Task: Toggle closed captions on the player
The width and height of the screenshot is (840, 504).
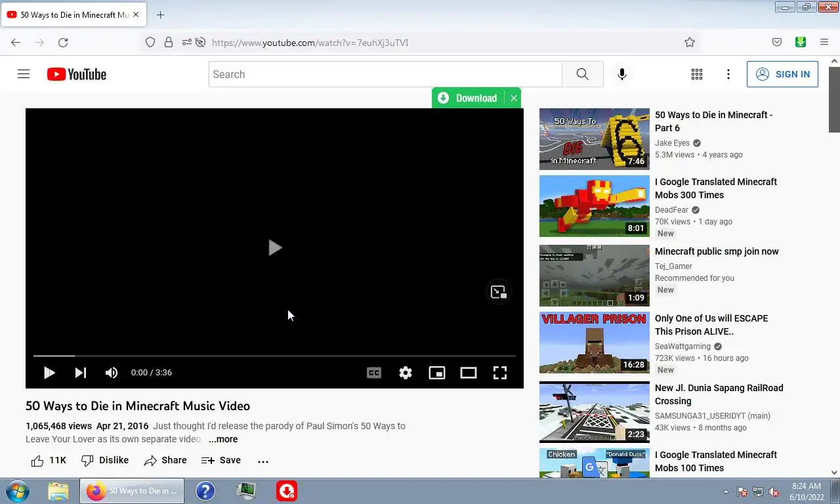Action: pyautogui.click(x=374, y=373)
